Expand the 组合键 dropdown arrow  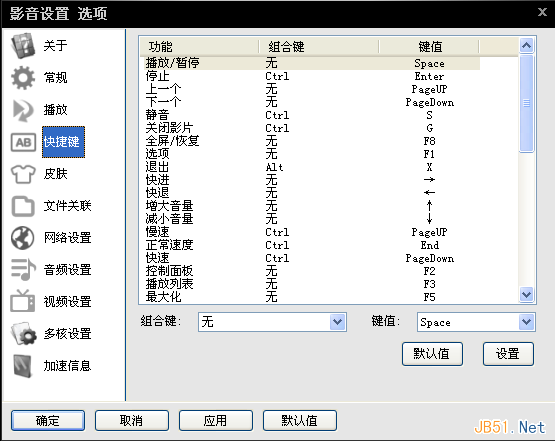click(x=338, y=322)
